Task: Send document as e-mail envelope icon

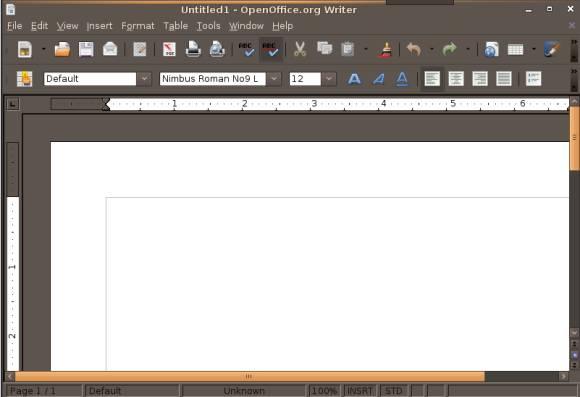Action: point(110,49)
